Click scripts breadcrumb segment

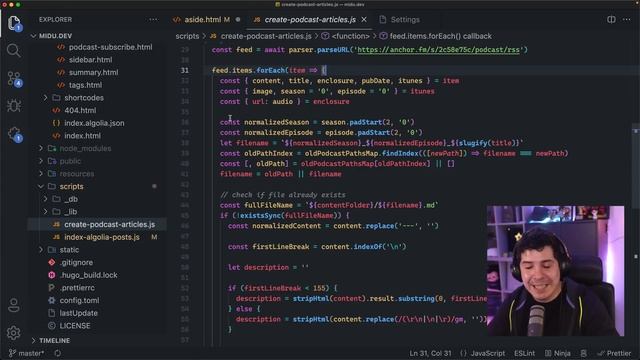point(187,36)
